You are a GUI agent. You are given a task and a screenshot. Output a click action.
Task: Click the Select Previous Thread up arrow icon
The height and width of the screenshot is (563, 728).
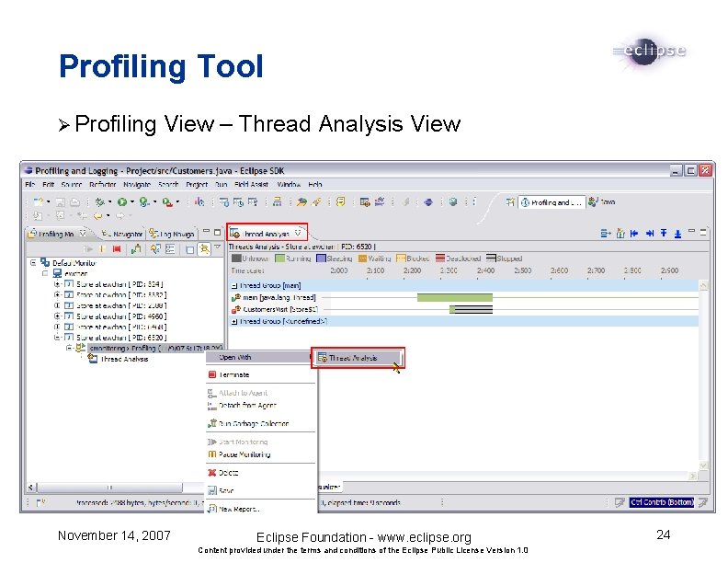pos(664,233)
